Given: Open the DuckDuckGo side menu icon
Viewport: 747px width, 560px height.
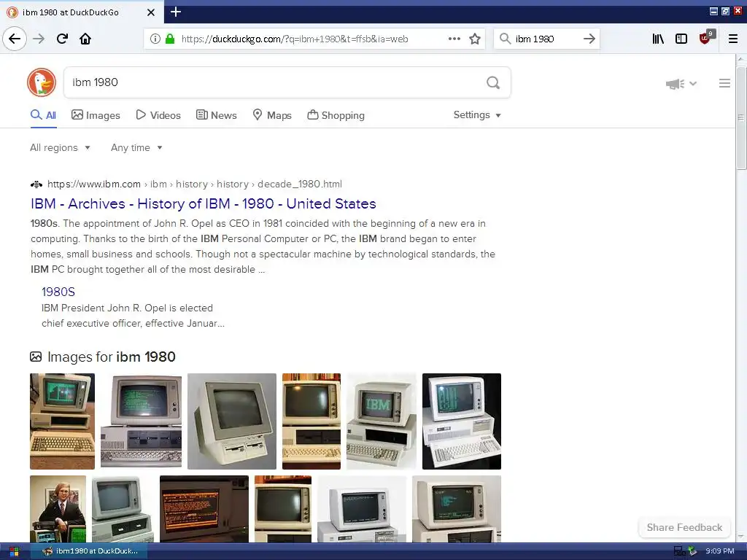Looking at the screenshot, I should (x=724, y=83).
